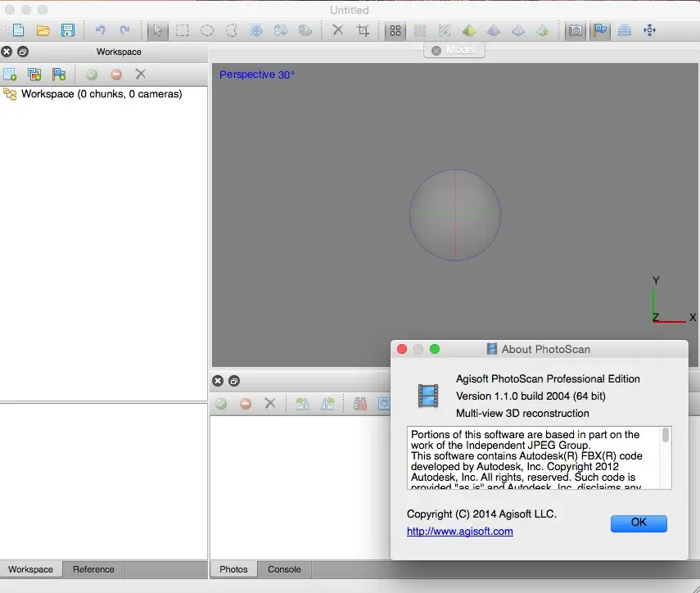Select the Model tab
This screenshot has height=593, width=700.
point(454,50)
